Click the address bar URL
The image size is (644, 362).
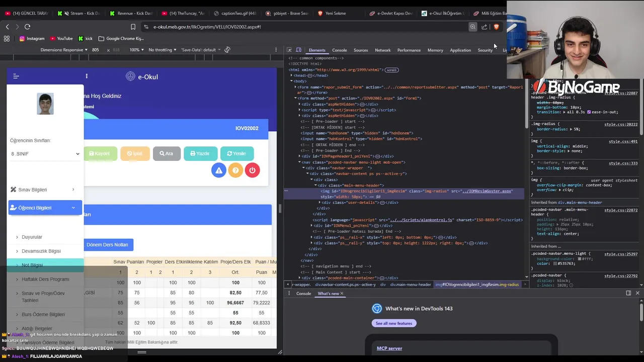(x=207, y=27)
